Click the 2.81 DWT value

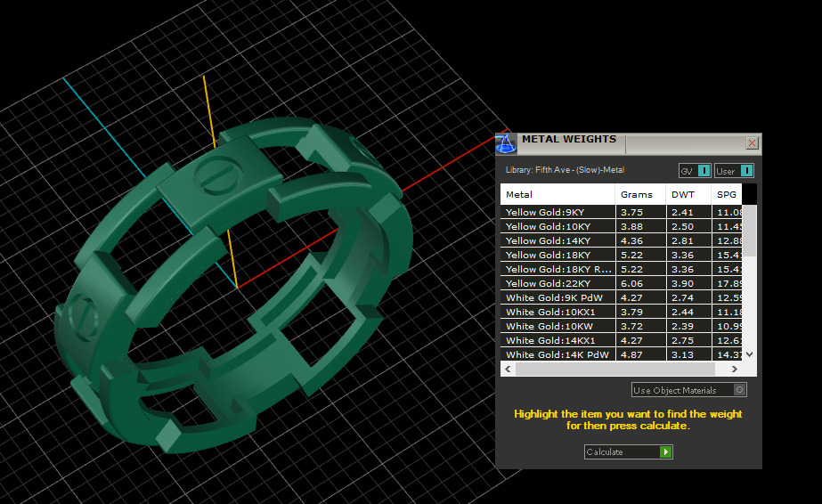tap(682, 240)
